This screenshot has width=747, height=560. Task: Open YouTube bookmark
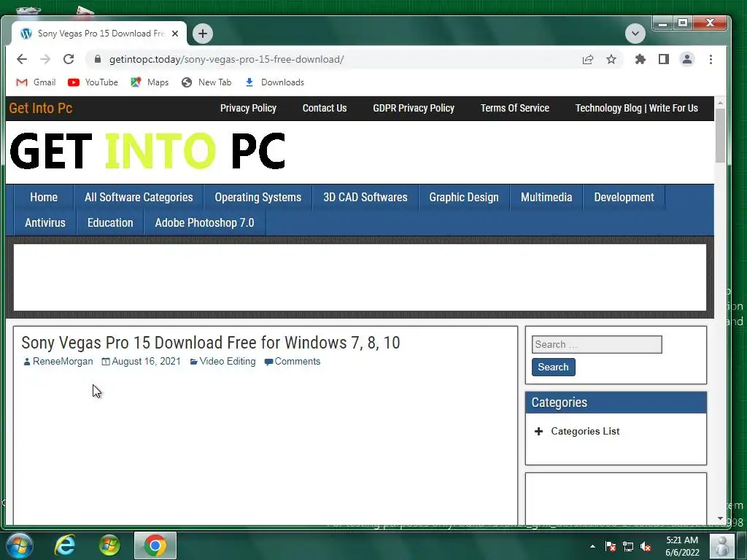tap(93, 82)
